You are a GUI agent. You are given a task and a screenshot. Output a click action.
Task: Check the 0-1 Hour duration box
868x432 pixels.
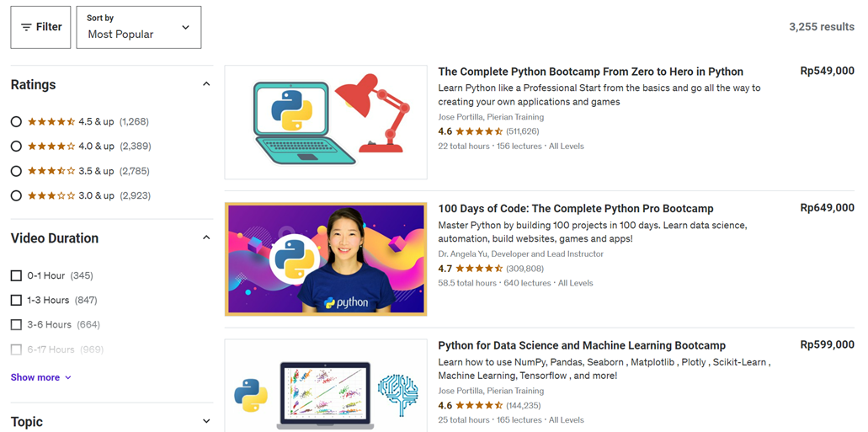click(16, 275)
